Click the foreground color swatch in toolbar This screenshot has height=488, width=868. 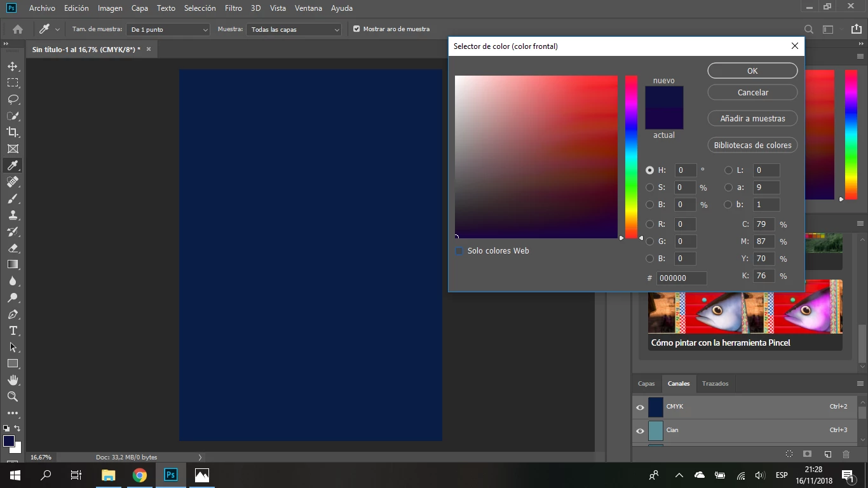9,441
